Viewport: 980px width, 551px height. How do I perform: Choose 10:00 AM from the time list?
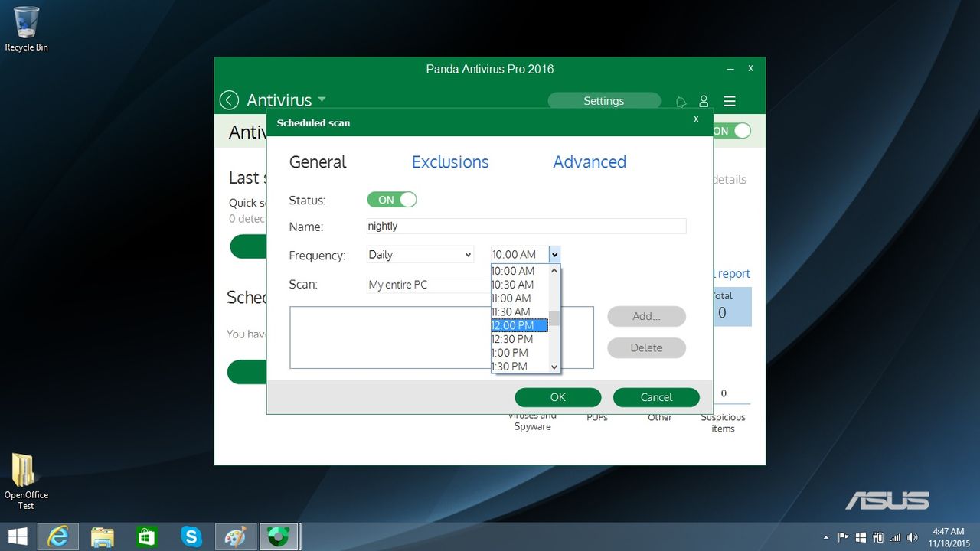(520, 271)
